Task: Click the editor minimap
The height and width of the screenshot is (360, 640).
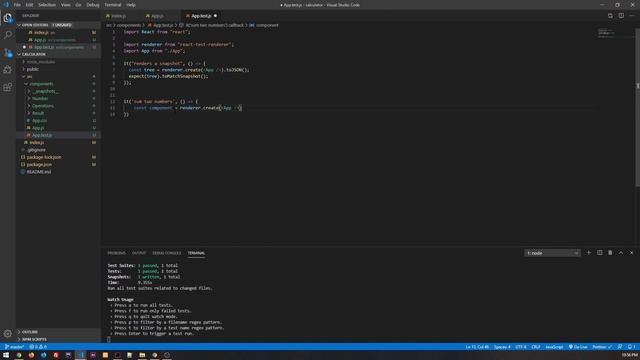Action: coord(616,33)
